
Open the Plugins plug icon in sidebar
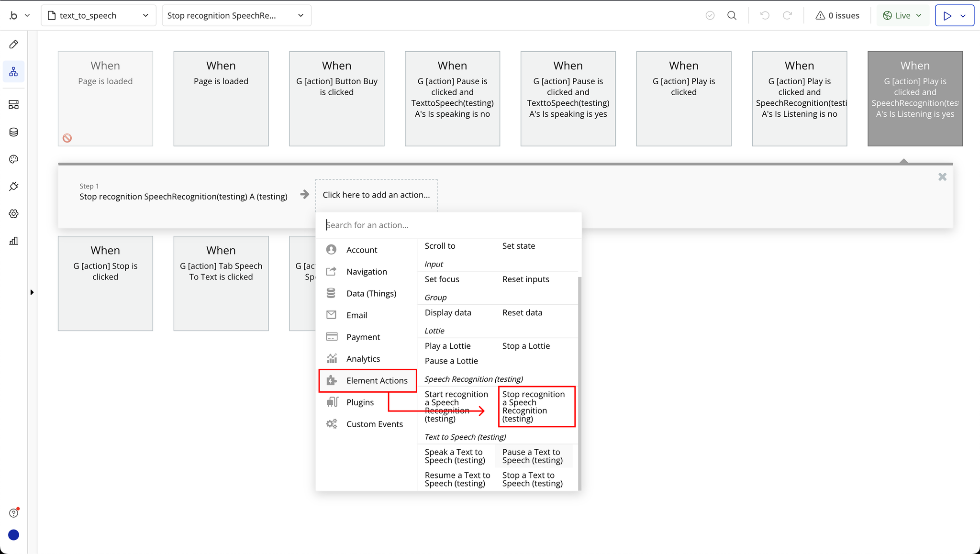(x=13, y=187)
